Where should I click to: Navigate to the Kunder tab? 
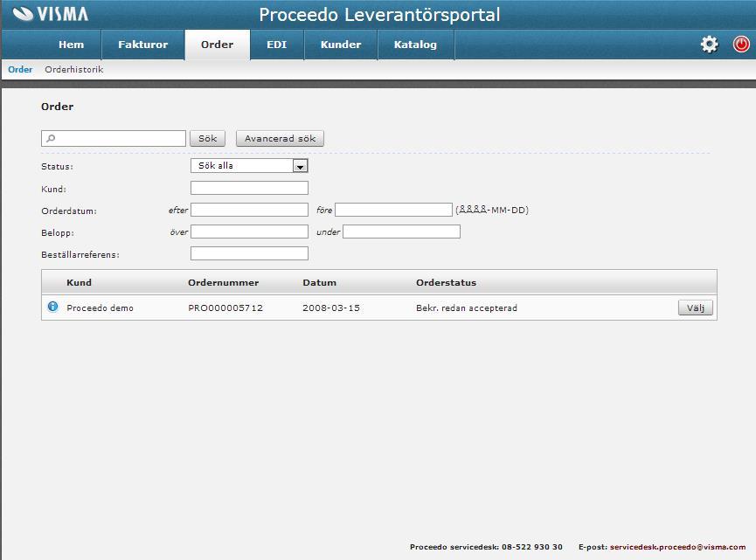tap(341, 45)
